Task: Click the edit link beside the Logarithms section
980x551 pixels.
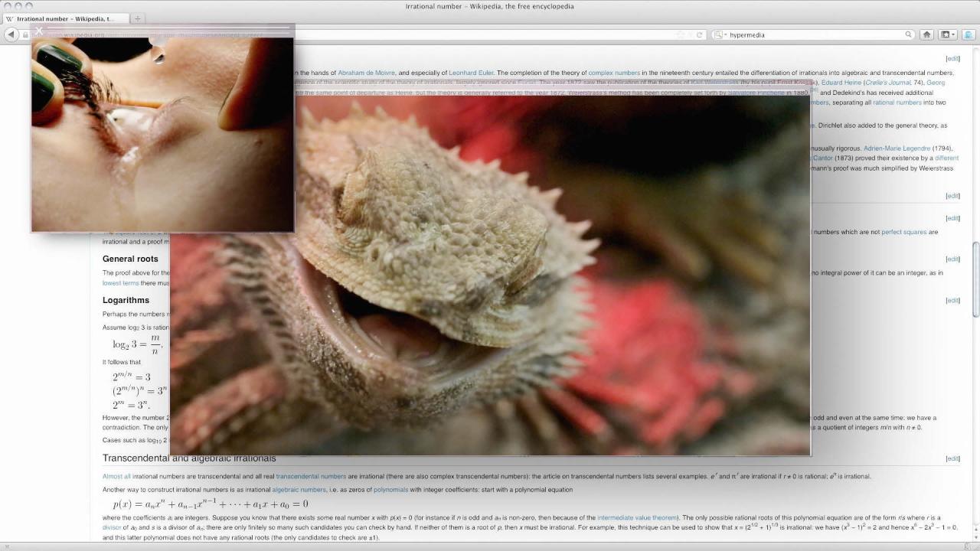Action: [952, 301]
